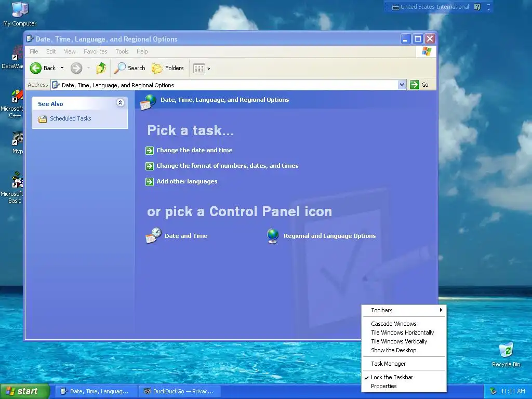Click the green Back arrow icon
The width and height of the screenshot is (532, 399).
36,68
